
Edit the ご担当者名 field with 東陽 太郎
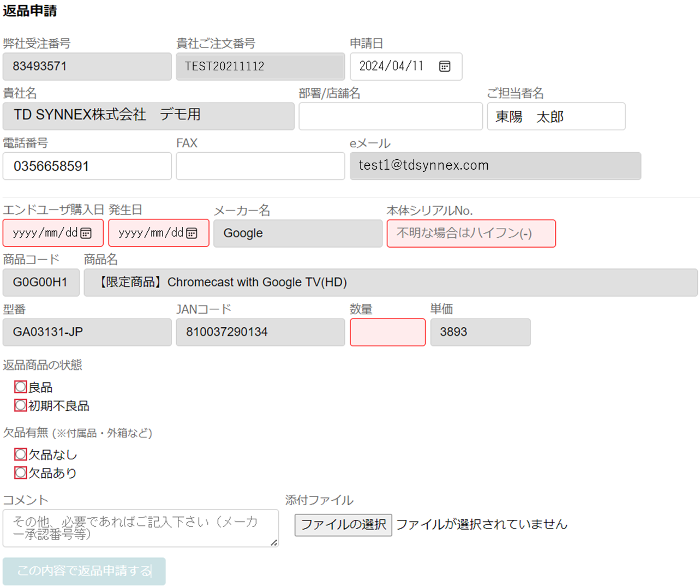click(556, 116)
